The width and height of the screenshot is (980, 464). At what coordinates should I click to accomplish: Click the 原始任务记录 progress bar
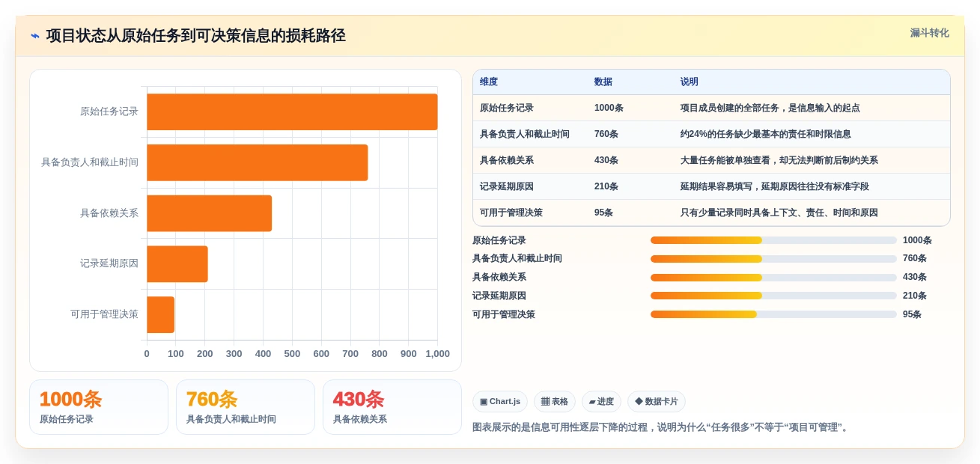[x=773, y=240]
